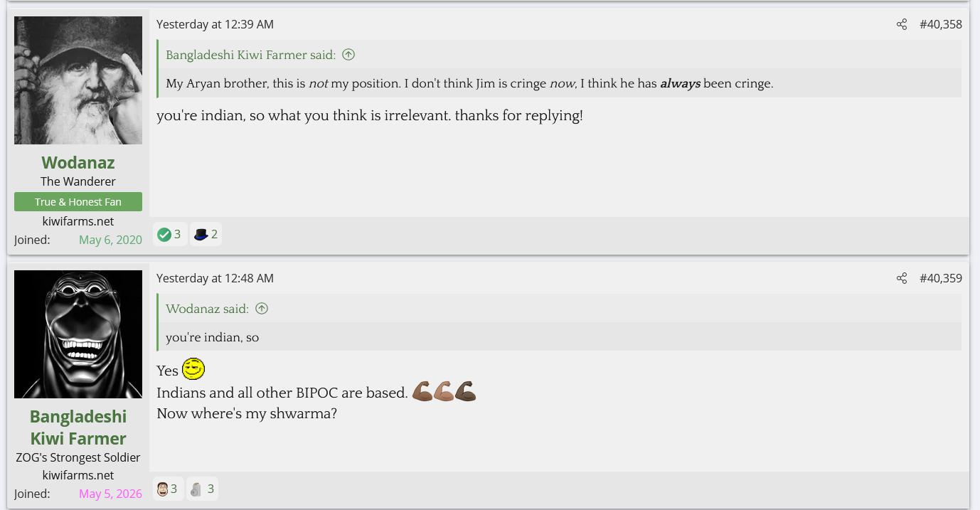Screen dimensions: 980x510
Task: Open the top hat reaction list
Action: pyautogui.click(x=206, y=234)
